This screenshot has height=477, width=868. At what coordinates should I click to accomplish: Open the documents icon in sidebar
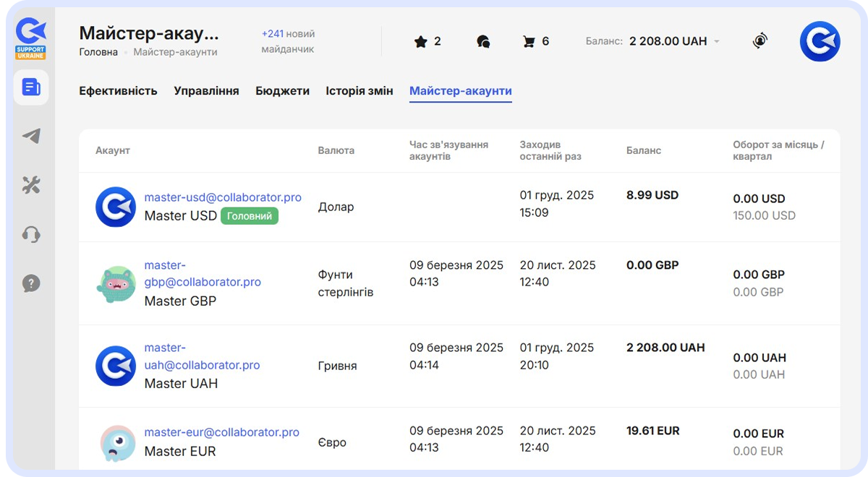[x=31, y=87]
